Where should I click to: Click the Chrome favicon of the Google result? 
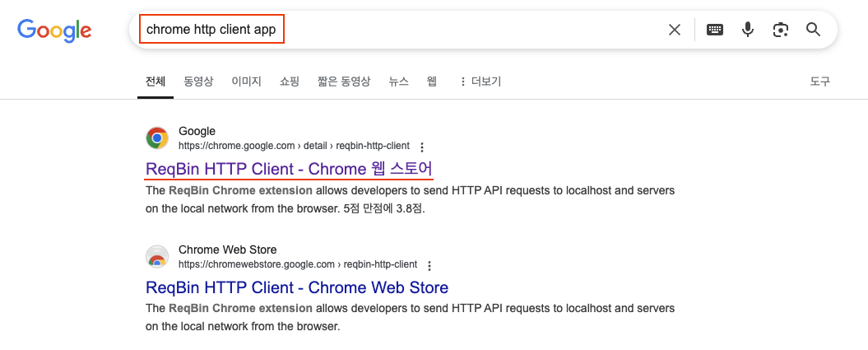(x=157, y=138)
